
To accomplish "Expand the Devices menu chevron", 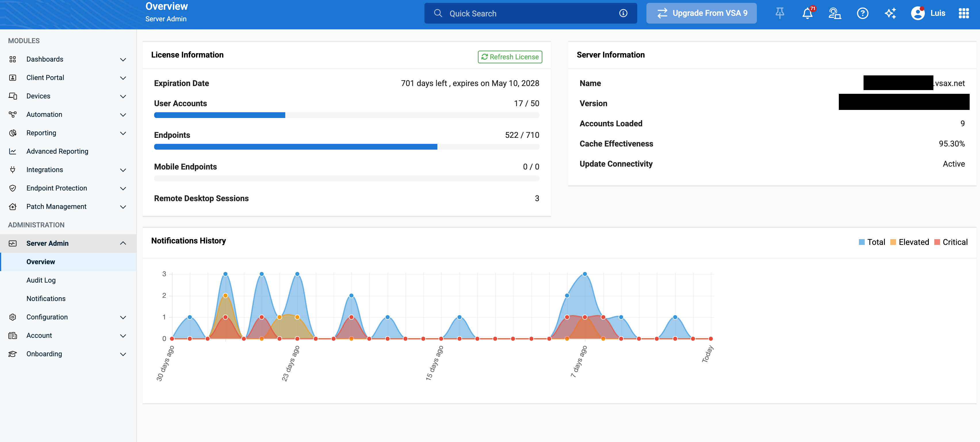I will pyautogui.click(x=123, y=96).
